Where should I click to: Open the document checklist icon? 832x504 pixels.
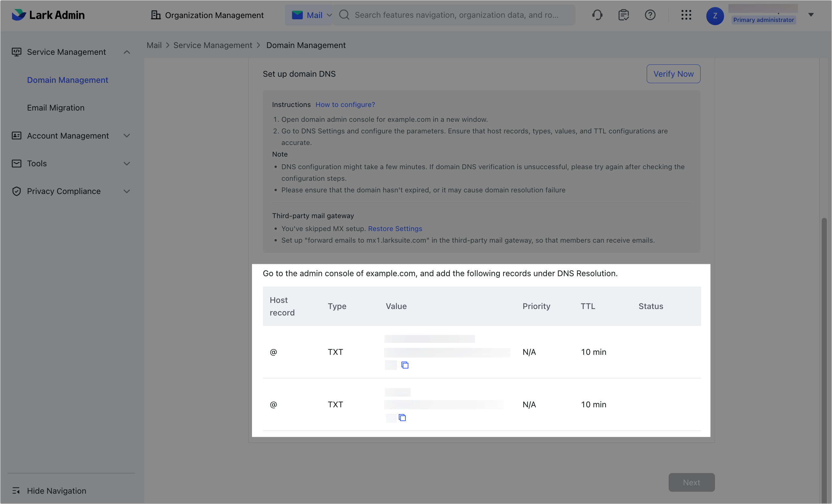coord(623,15)
